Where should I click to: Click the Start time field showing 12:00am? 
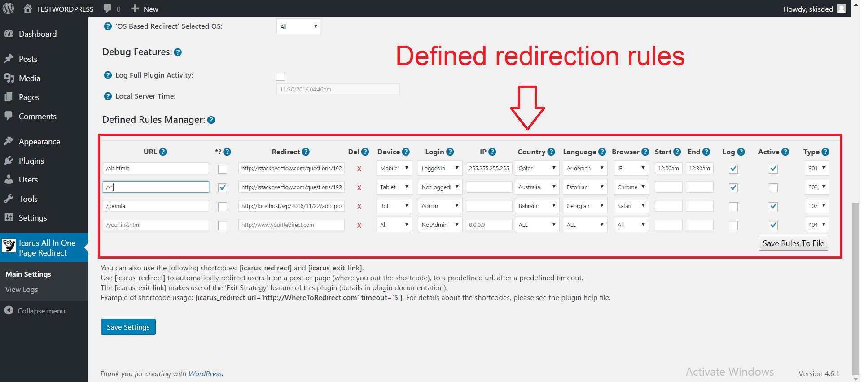668,168
